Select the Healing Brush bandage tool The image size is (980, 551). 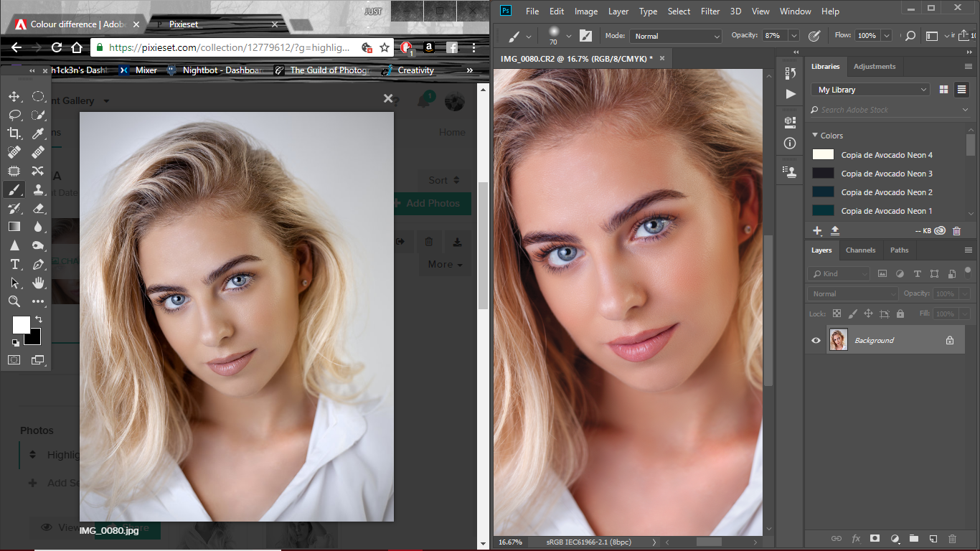click(x=38, y=152)
